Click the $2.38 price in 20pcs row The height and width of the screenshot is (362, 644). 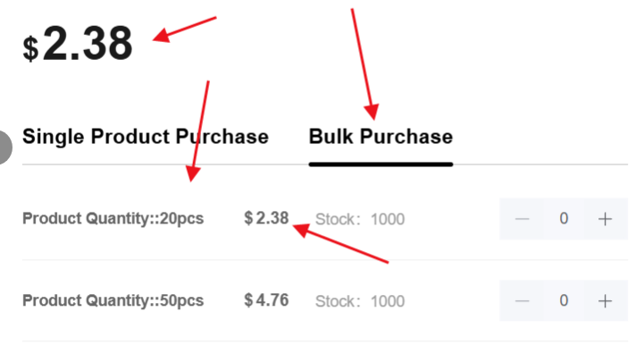click(x=266, y=217)
